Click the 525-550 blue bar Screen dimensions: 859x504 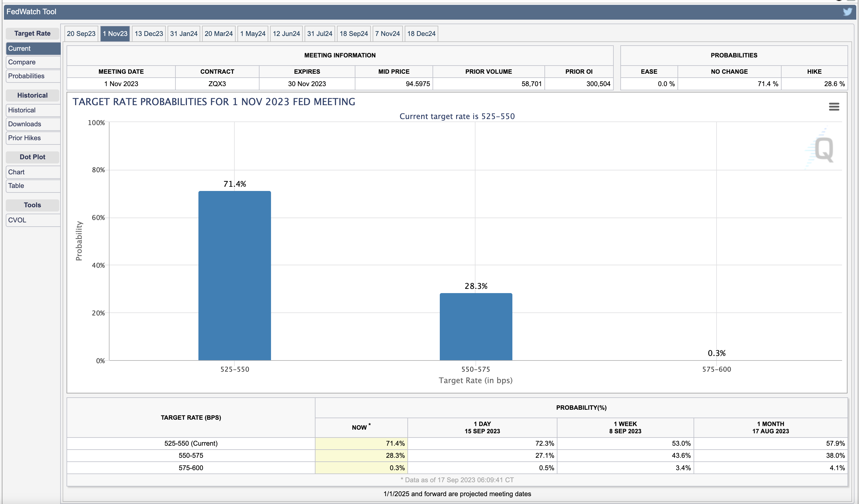234,276
